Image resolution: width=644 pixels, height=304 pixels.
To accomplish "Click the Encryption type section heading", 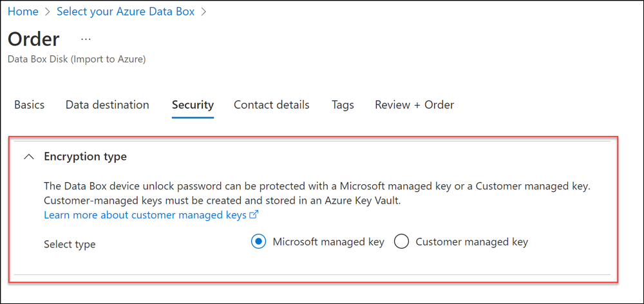I will 85,157.
